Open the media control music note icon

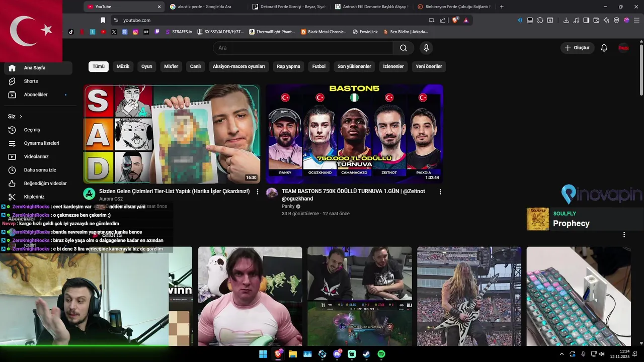(x=576, y=20)
